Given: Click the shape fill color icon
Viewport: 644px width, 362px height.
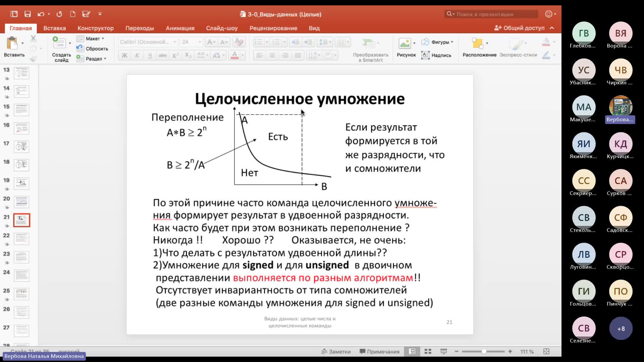Looking at the screenshot, I should coord(546,42).
